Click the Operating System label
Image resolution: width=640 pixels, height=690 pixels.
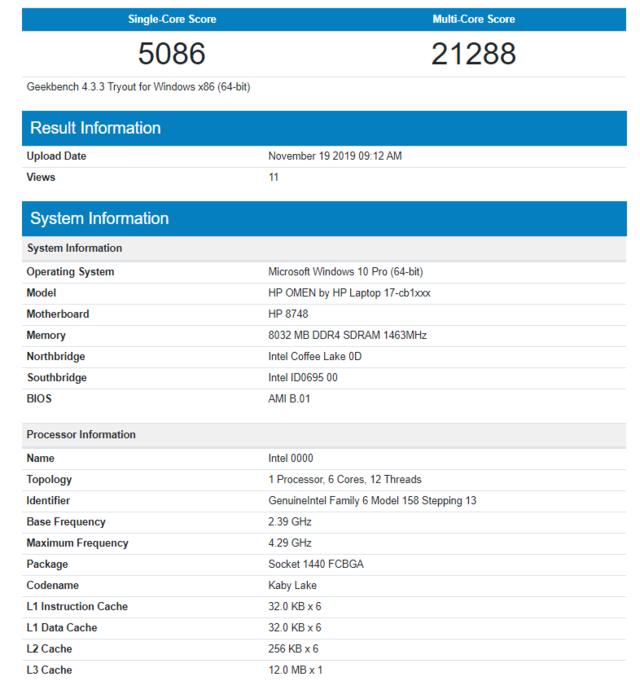tap(70, 272)
